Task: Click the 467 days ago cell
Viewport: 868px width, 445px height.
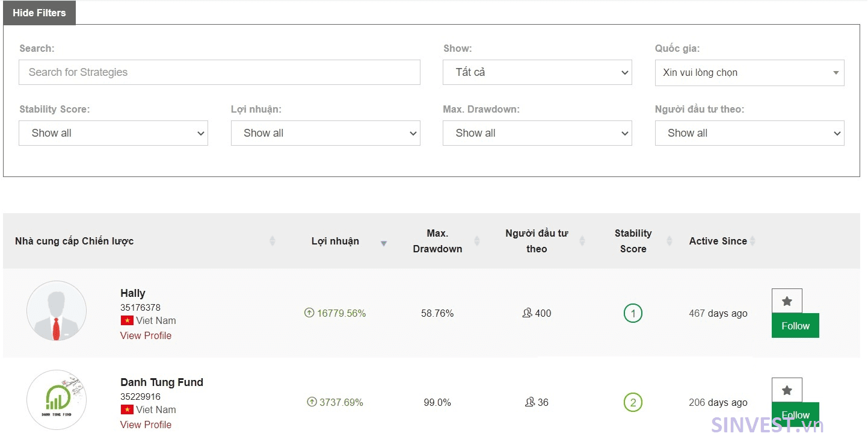Action: coord(718,313)
